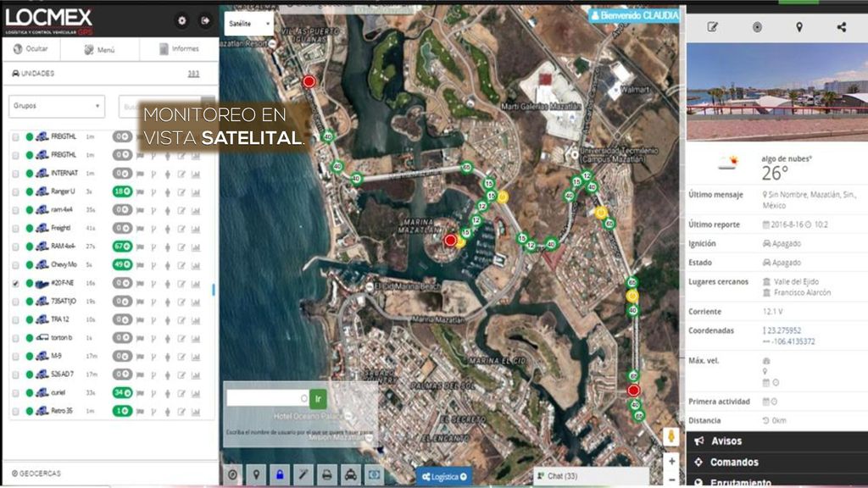Click the taxi car map tool
Viewport: 868px width, 488px height.
[x=351, y=474]
